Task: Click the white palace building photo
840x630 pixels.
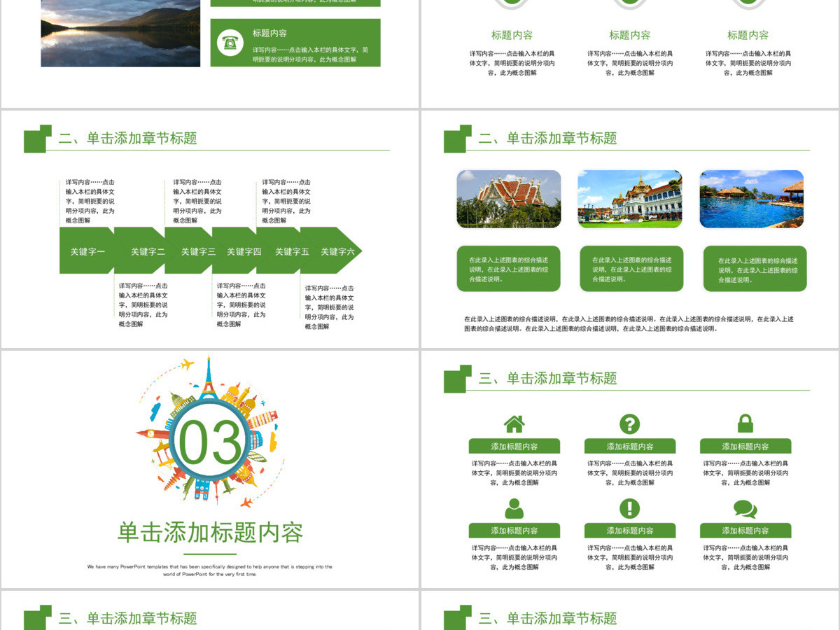Action: tap(630, 199)
